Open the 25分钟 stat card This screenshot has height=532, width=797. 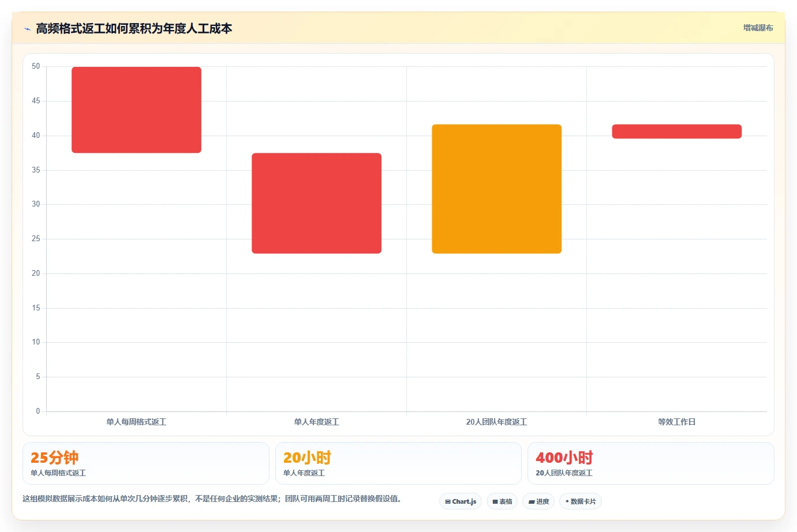click(x=146, y=463)
